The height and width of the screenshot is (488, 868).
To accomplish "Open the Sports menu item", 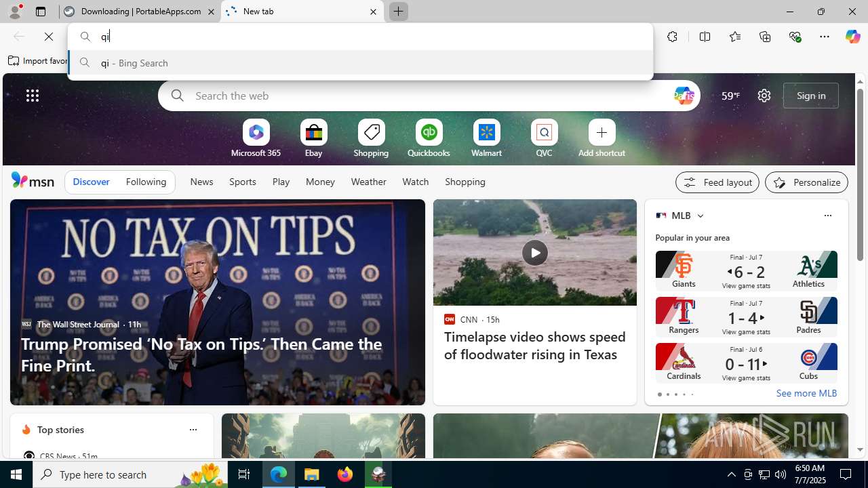I will point(243,182).
